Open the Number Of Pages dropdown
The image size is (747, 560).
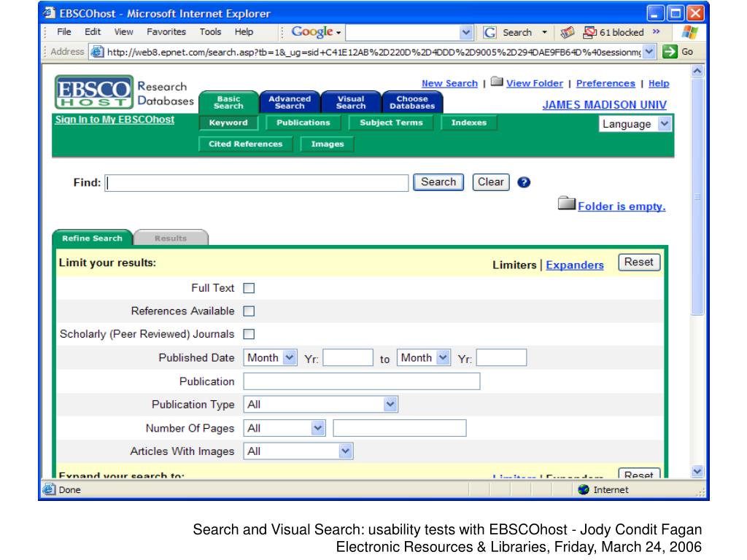285,428
